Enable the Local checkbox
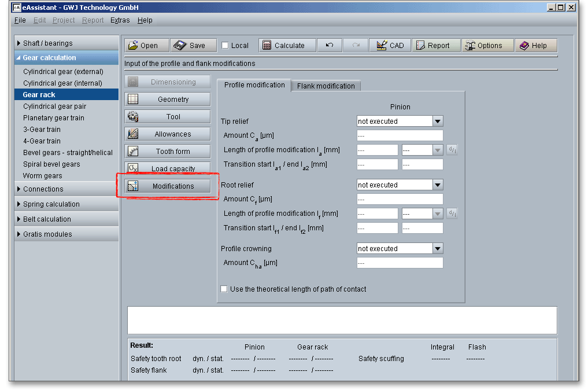Screen dimensions: 588x390 coord(225,46)
